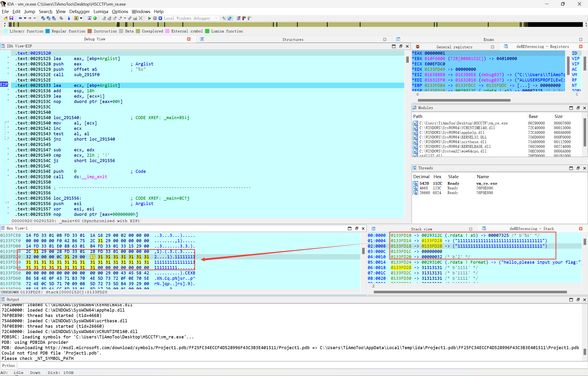
Task: Open the back-navigation history dropdown
Action: pos(25,18)
